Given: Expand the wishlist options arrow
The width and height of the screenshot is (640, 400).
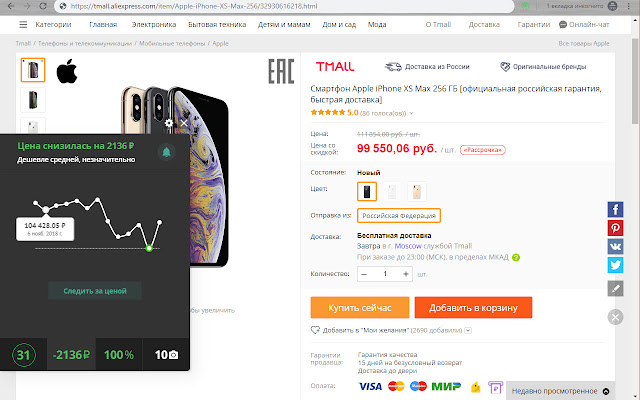Looking at the screenshot, I should [x=468, y=330].
